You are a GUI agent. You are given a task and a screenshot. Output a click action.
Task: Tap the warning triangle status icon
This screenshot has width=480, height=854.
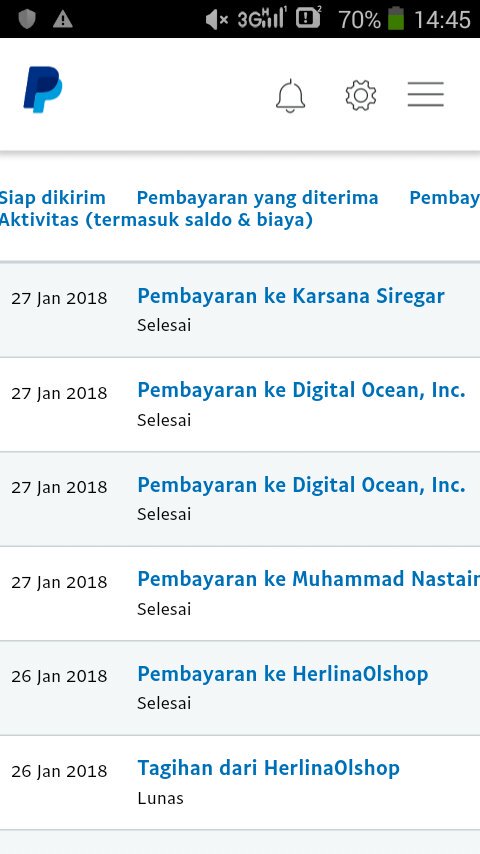point(63,20)
